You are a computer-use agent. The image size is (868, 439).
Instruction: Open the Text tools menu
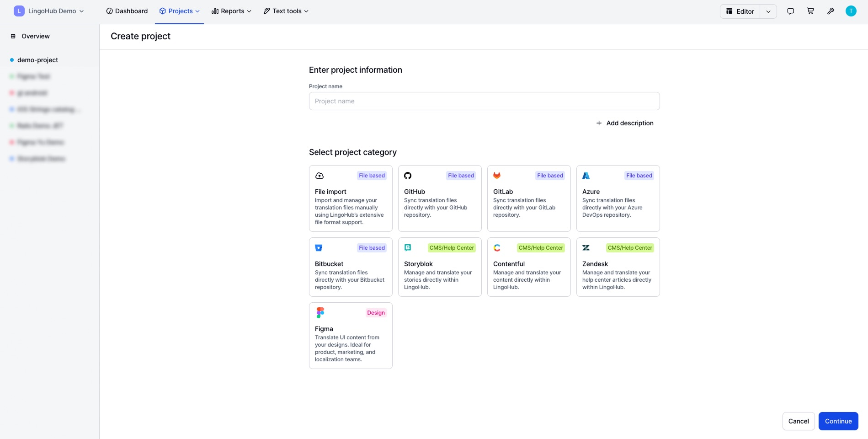286,11
